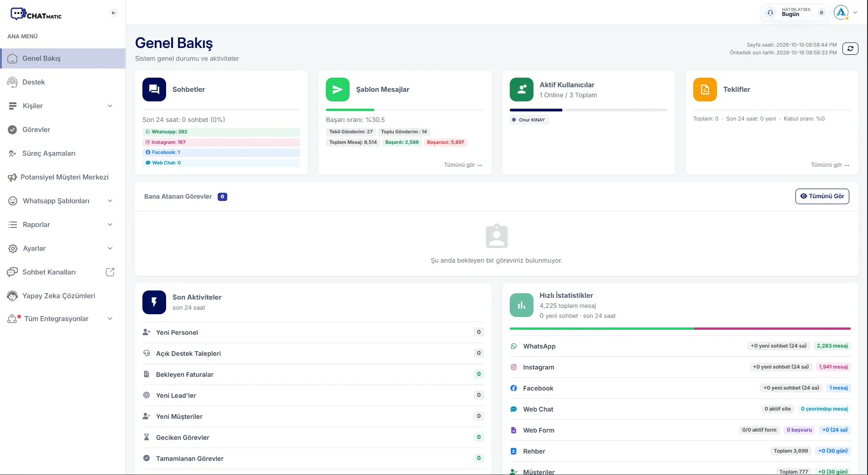Viewport: 868px width, 475px height.
Task: Click the Rehber contact icon
Action: (x=514, y=451)
